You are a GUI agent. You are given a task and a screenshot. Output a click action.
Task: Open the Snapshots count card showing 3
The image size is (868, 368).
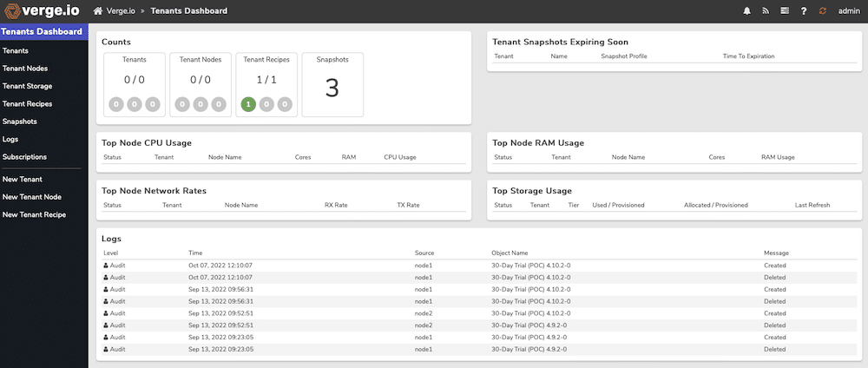point(332,85)
